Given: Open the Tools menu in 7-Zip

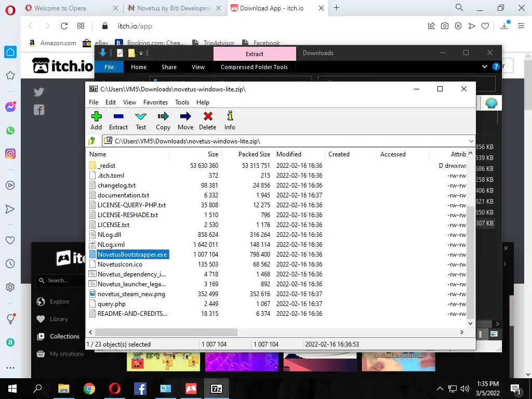Looking at the screenshot, I should [182, 102].
